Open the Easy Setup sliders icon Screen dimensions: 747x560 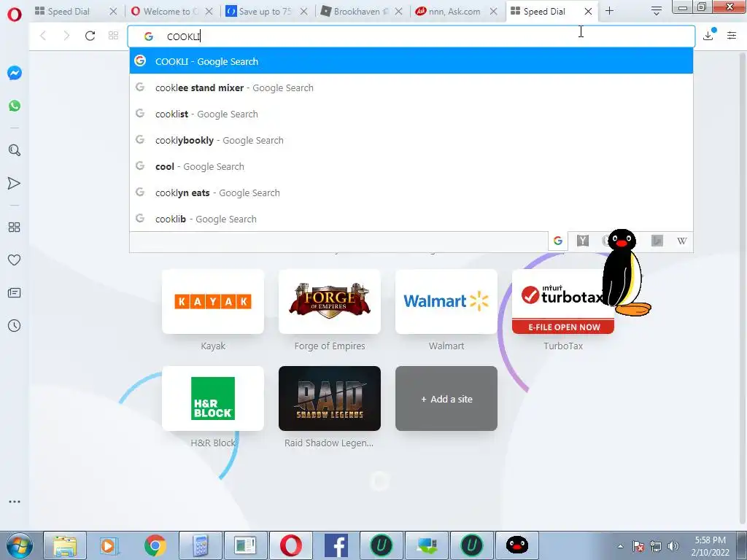[x=732, y=35]
